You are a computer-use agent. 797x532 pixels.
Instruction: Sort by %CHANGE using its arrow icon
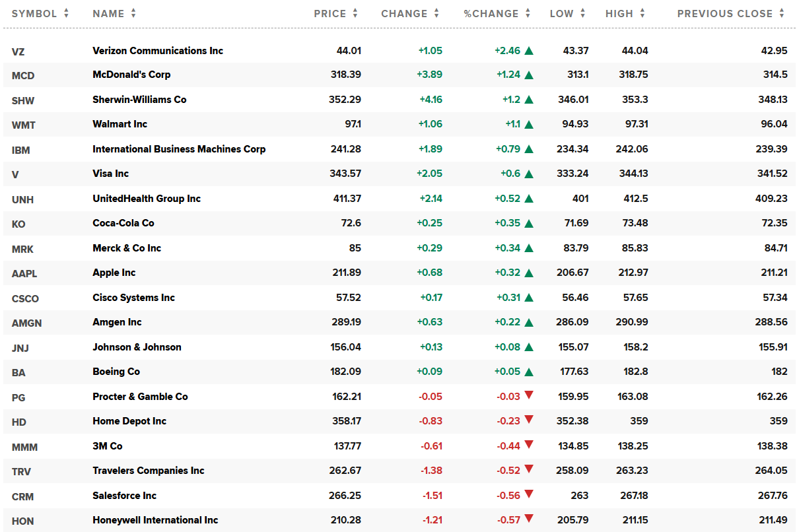click(x=527, y=13)
